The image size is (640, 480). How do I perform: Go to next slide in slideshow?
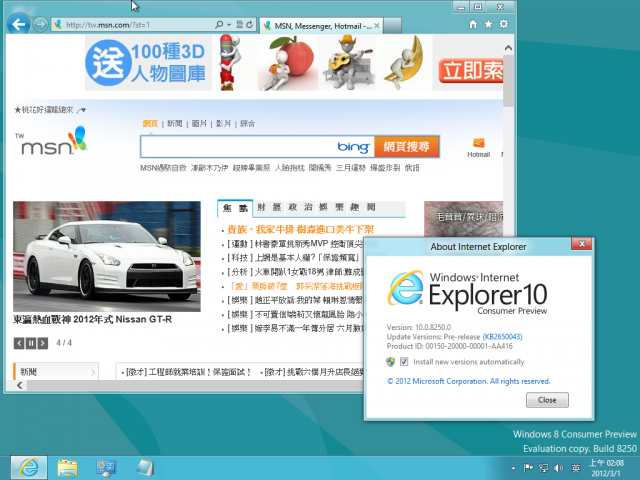(x=42, y=343)
